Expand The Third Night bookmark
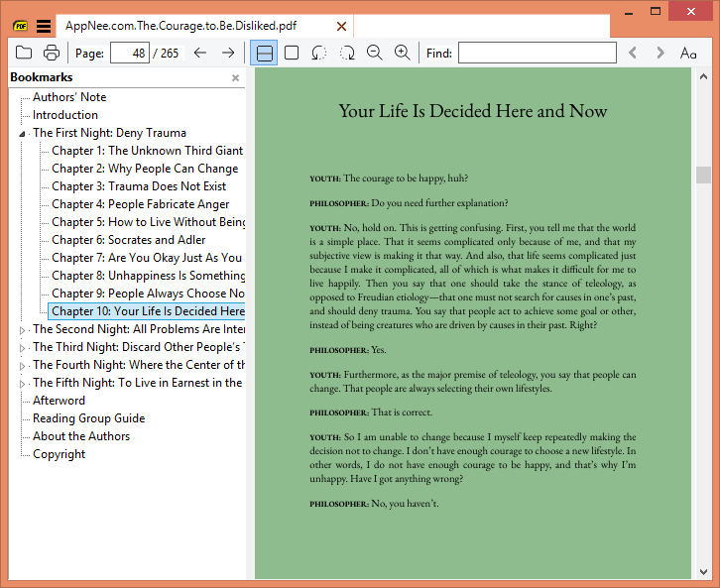 pyautogui.click(x=22, y=348)
